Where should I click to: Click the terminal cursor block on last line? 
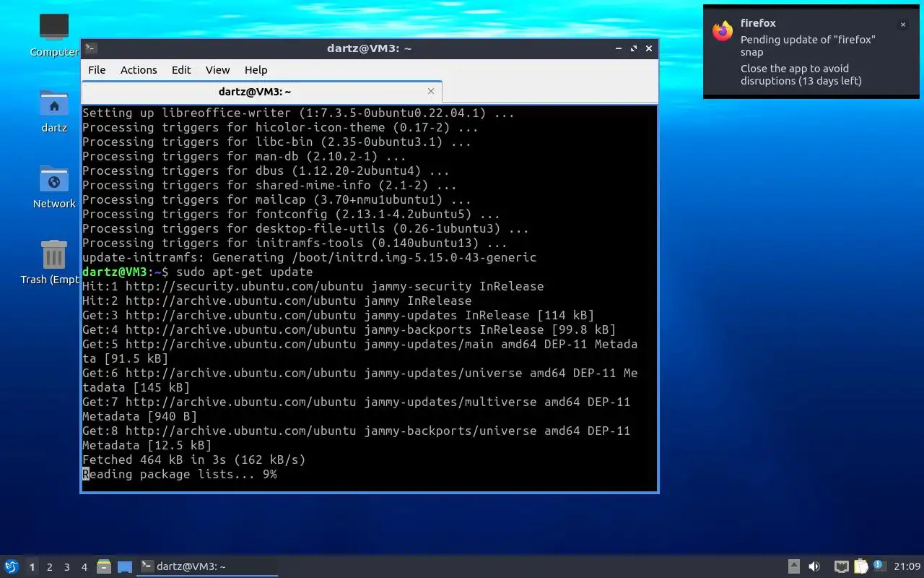tap(86, 474)
